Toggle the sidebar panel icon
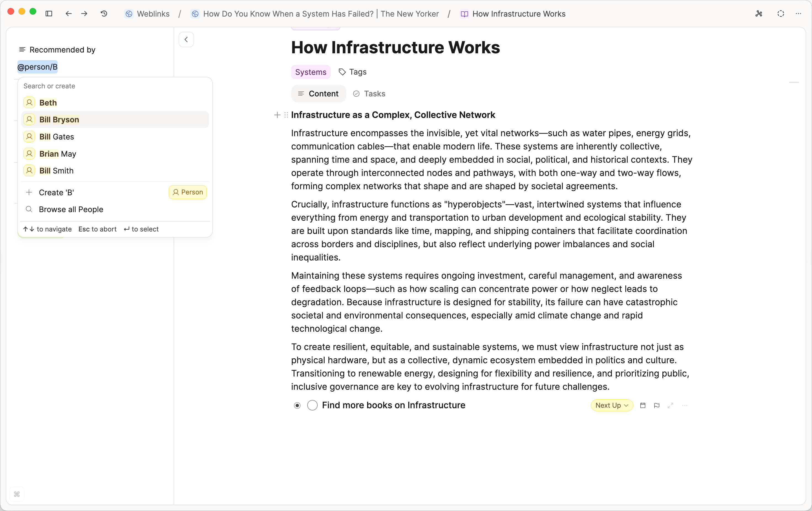Viewport: 812px width, 511px height. (49, 14)
